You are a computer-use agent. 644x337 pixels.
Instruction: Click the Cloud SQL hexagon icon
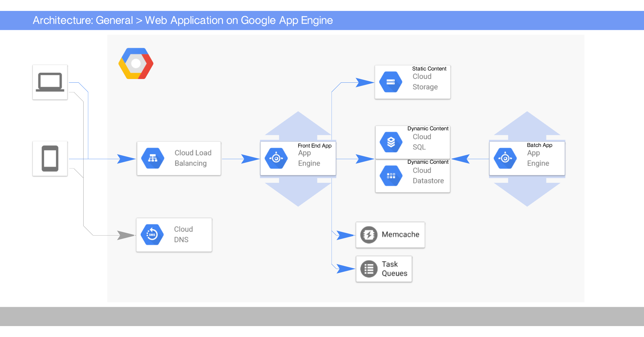point(391,142)
